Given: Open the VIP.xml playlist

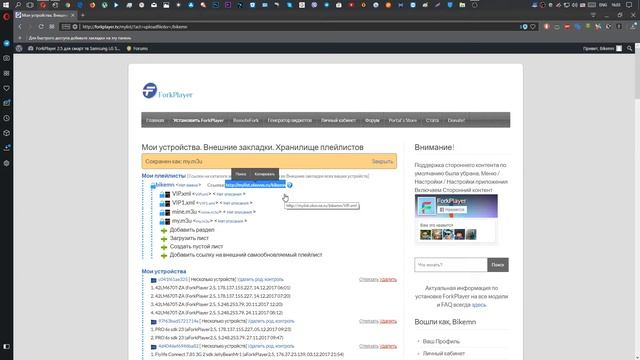Looking at the screenshot, I should (x=181, y=194).
